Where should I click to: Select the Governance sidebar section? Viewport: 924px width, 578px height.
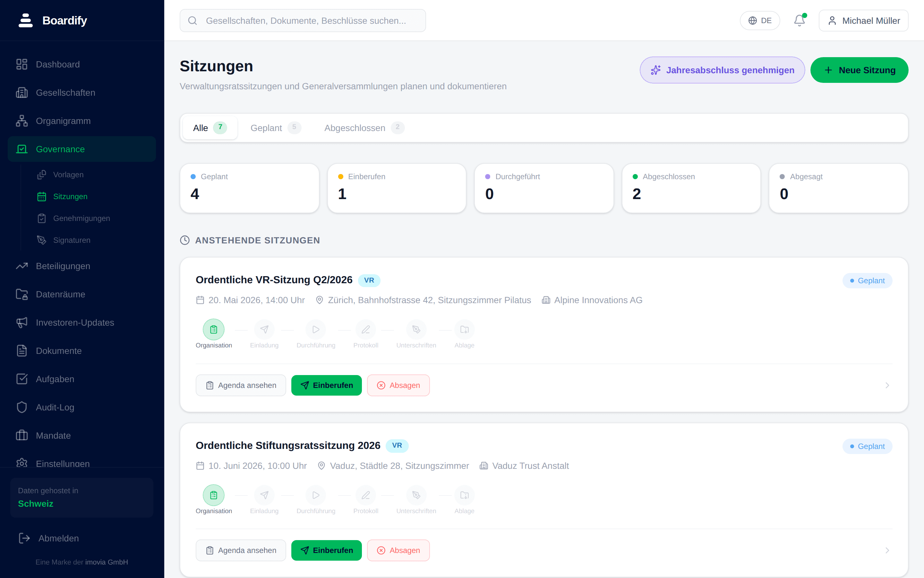tap(82, 149)
